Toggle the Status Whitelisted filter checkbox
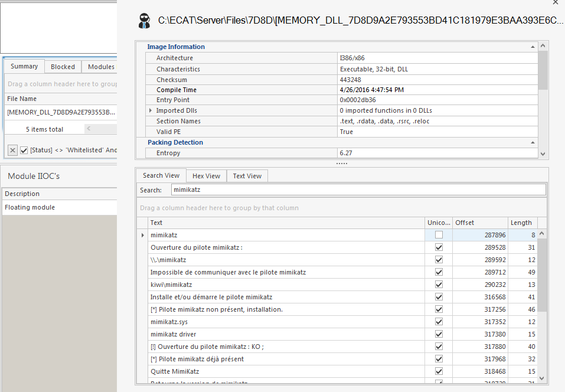The height and width of the screenshot is (392, 565). point(24,150)
